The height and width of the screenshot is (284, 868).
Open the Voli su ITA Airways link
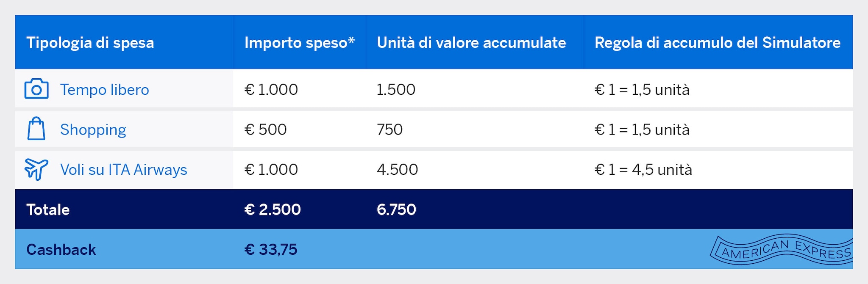coord(123,170)
